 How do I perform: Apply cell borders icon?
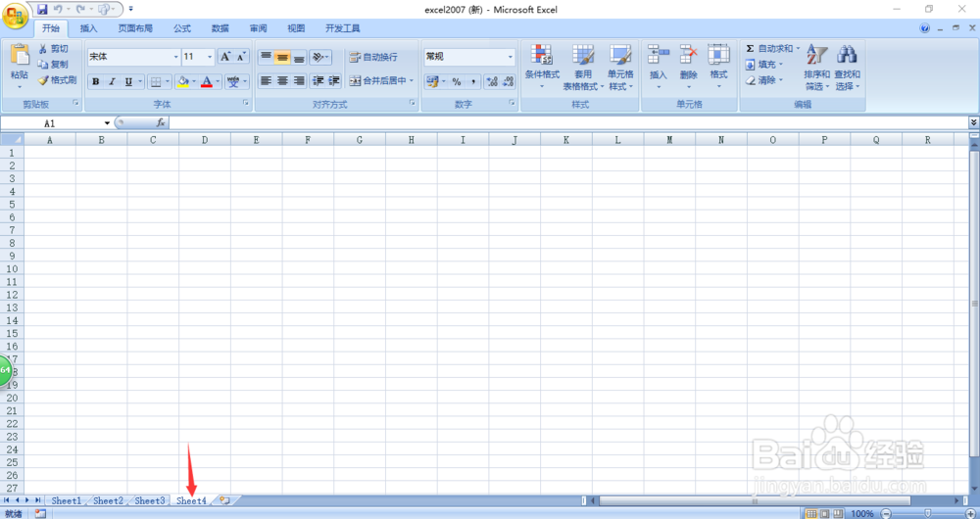156,82
